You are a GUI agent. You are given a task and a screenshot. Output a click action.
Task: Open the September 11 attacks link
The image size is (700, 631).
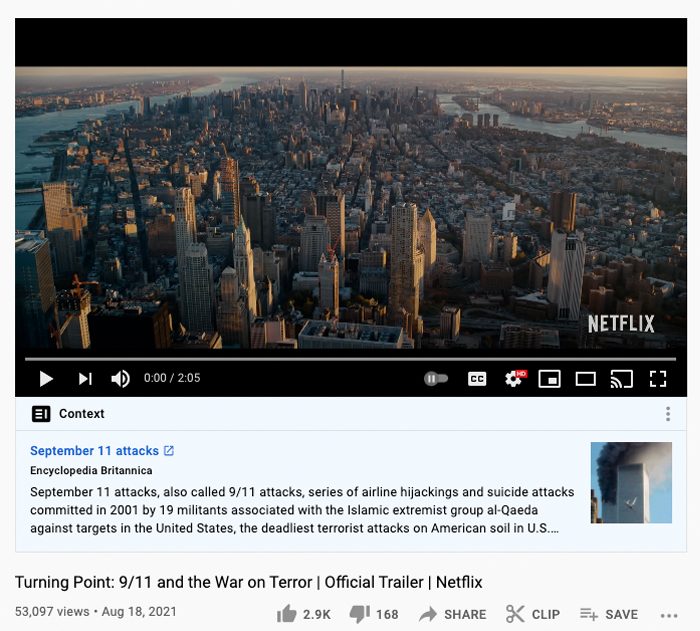(102, 451)
